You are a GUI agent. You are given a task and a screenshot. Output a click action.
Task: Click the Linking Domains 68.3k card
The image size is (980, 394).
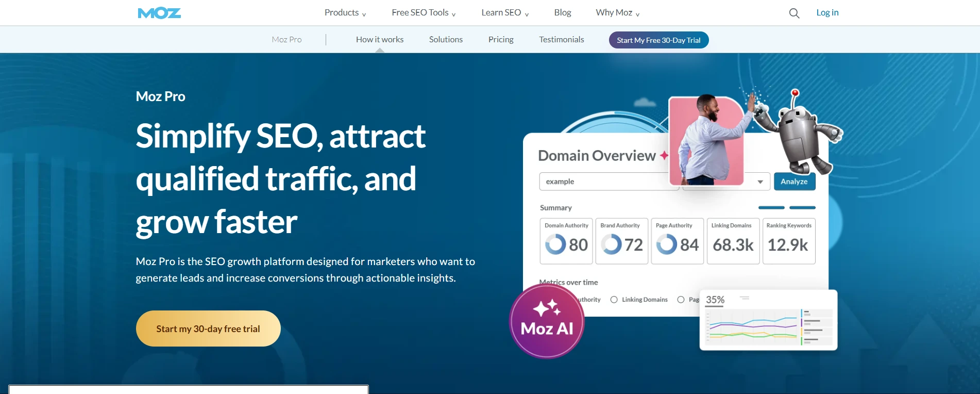pyautogui.click(x=733, y=241)
